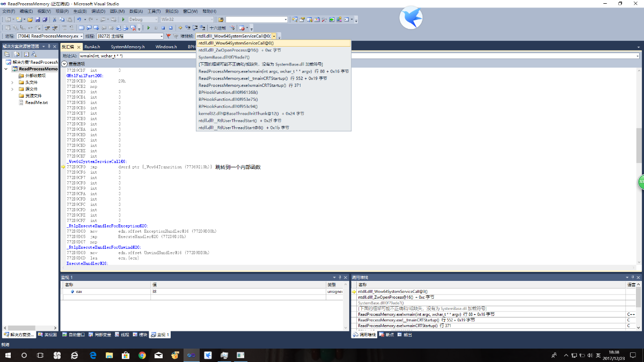Click the disassembly vertical scrollbar thumb
Viewport: 644px width, 362px height.
point(639,145)
